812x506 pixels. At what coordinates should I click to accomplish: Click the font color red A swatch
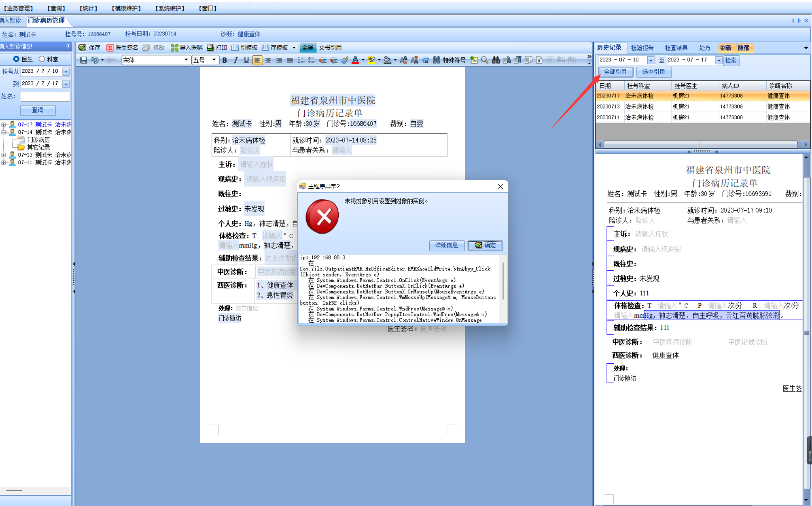pyautogui.click(x=355, y=60)
